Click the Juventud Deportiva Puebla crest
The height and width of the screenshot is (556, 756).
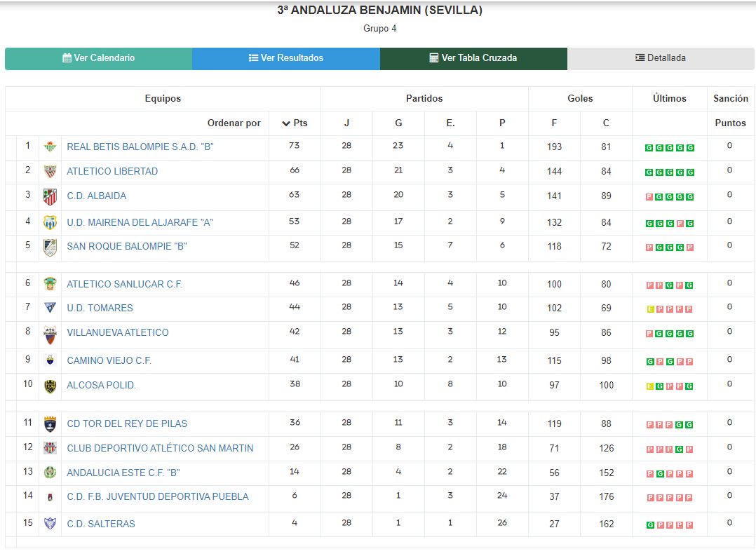pos(50,496)
